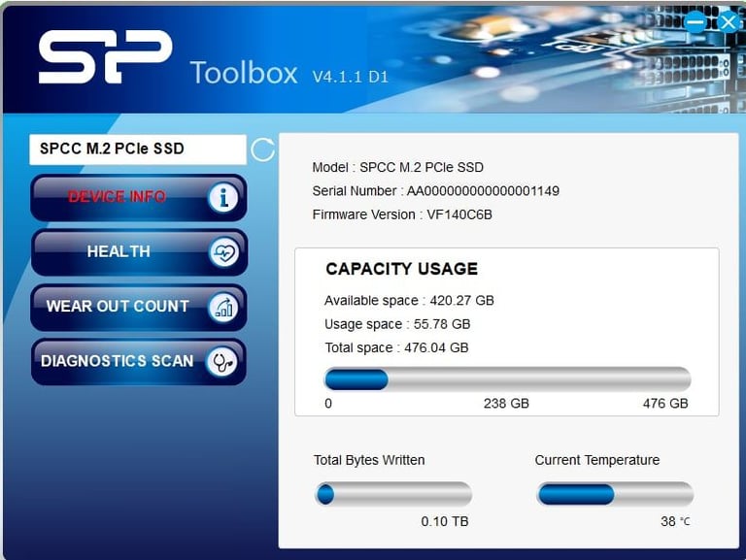Open the SPCC M.2 PCIe SSD drive selector
746x560 pixels.
[x=138, y=149]
